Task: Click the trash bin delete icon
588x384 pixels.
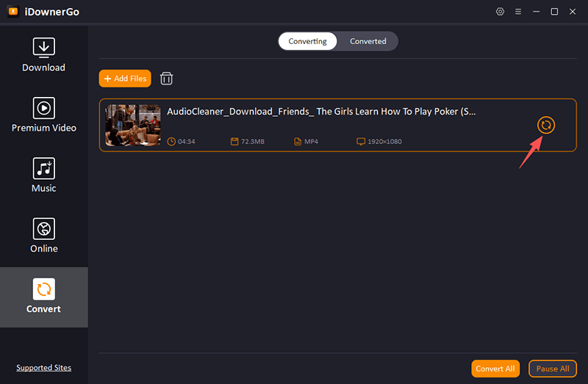Action: click(167, 79)
